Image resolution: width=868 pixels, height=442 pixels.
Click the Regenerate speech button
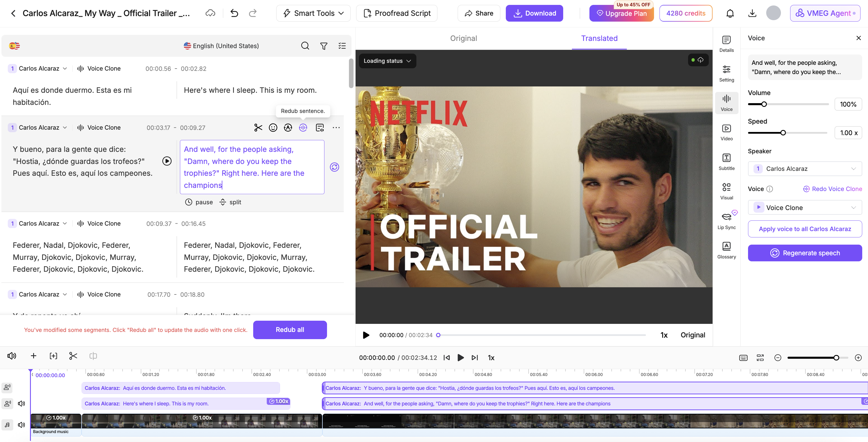(805, 253)
